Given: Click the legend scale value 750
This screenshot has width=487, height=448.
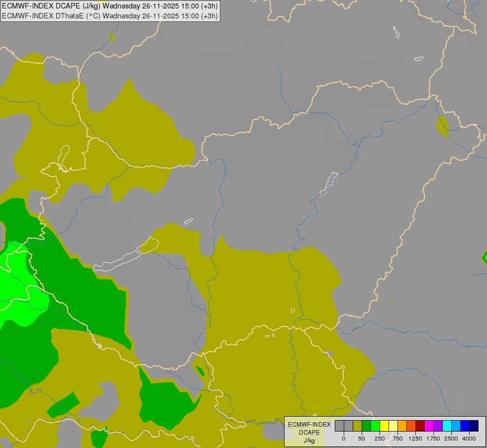Looking at the screenshot, I should [x=397, y=439].
